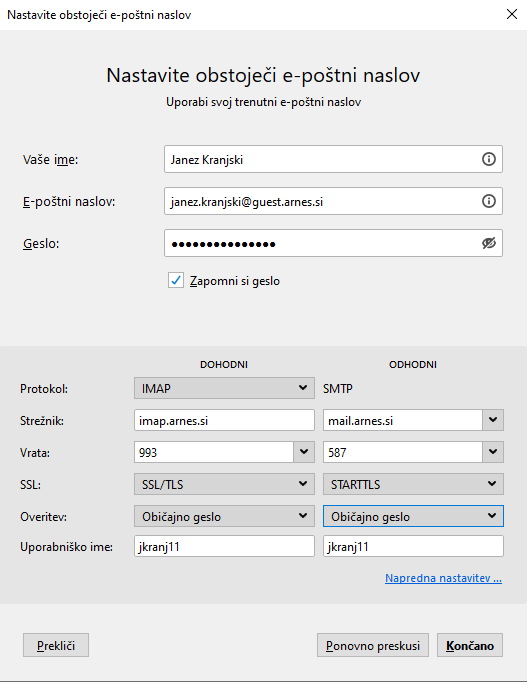527x682 pixels.
Task: Expand the incoming port 993 dropdown arrow
Action: pos(304,452)
